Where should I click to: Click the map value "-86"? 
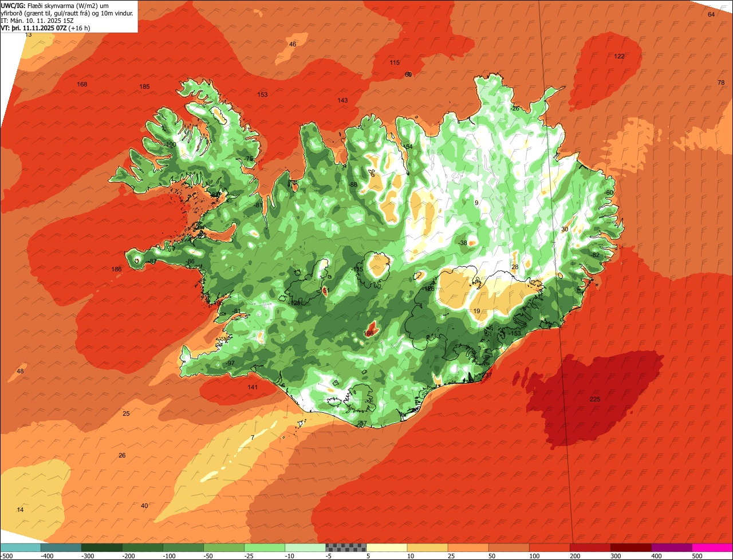[x=190, y=262]
